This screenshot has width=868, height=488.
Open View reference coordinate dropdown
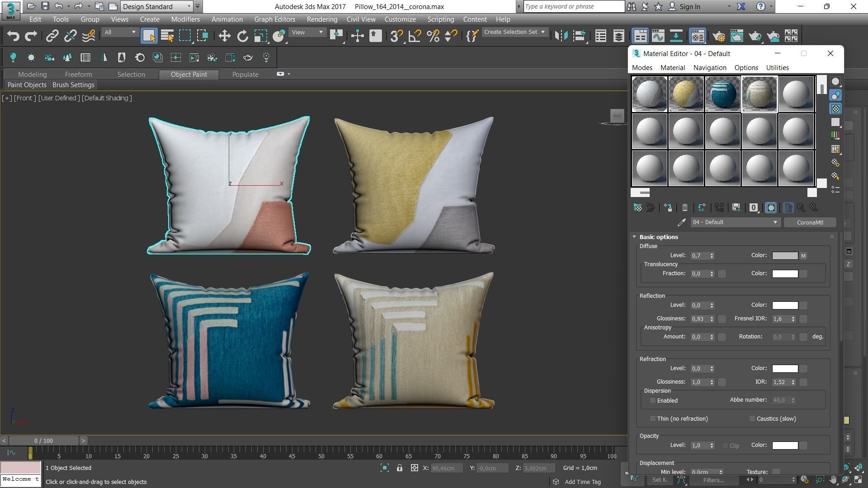(x=307, y=33)
